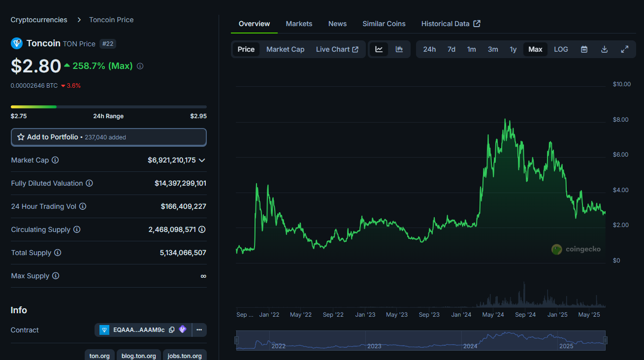Viewport: 644px width, 360px height.
Task: Click info icon beside 24 Hour Trading Vol
Action: point(83,206)
